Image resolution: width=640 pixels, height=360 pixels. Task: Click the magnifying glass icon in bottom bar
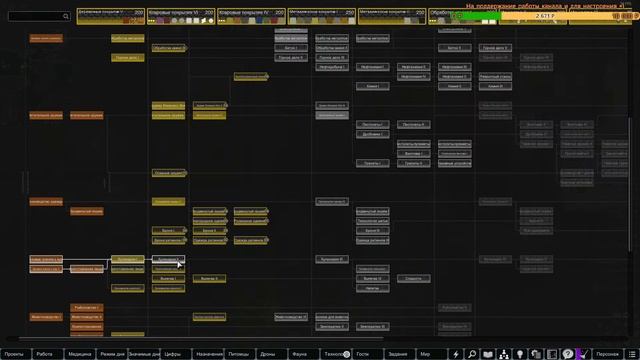coord(471,354)
